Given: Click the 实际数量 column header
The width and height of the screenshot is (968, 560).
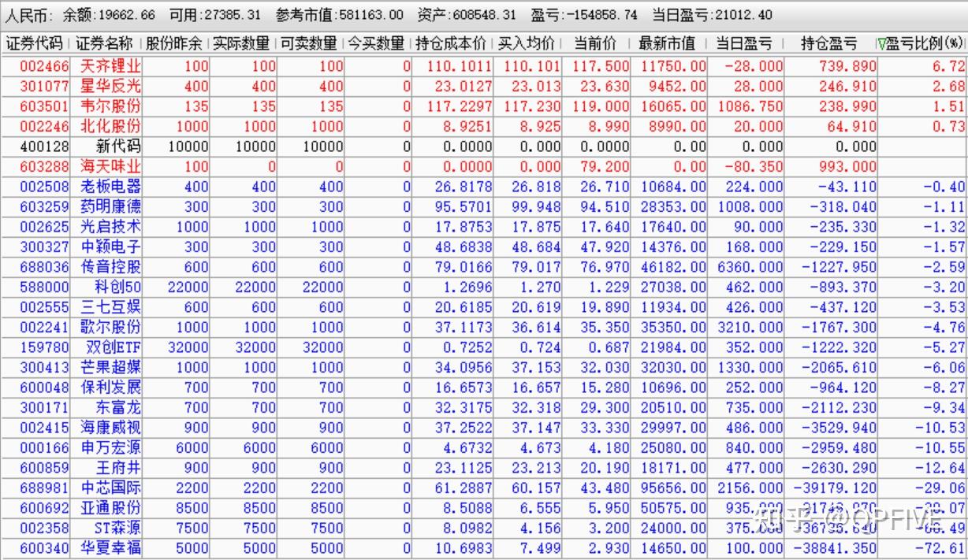Looking at the screenshot, I should pyautogui.click(x=242, y=43).
